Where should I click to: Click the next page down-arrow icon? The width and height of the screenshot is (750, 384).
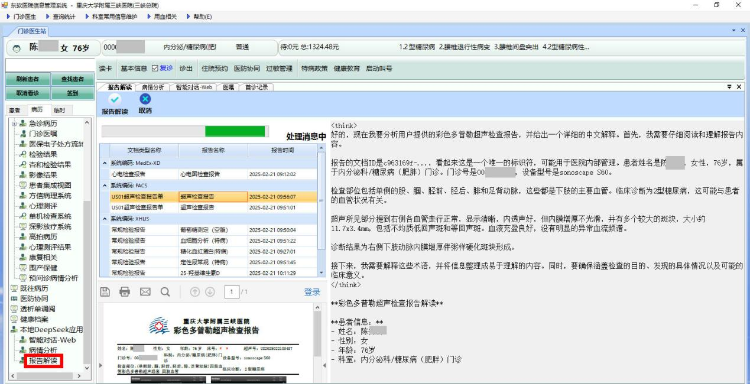[210, 292]
